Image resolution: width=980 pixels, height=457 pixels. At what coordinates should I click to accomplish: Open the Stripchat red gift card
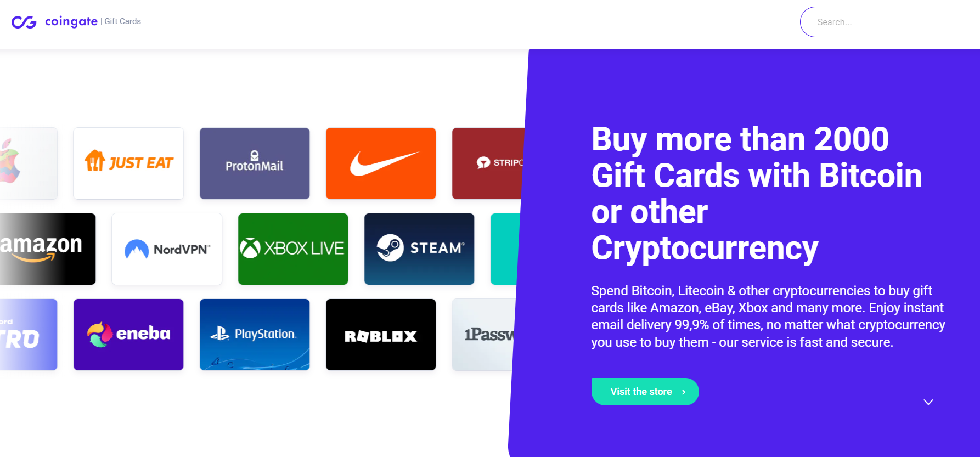coord(488,163)
